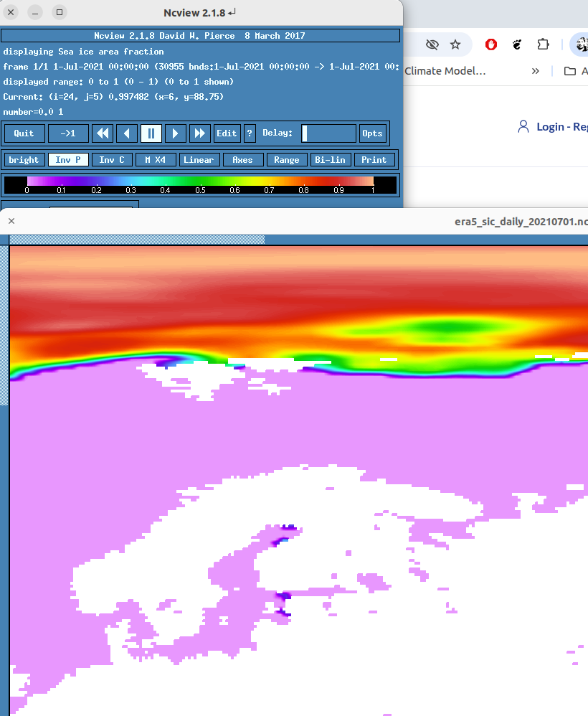Open the browser extensions puzzle icon
Image resolution: width=588 pixels, height=716 pixels.
pyautogui.click(x=544, y=44)
